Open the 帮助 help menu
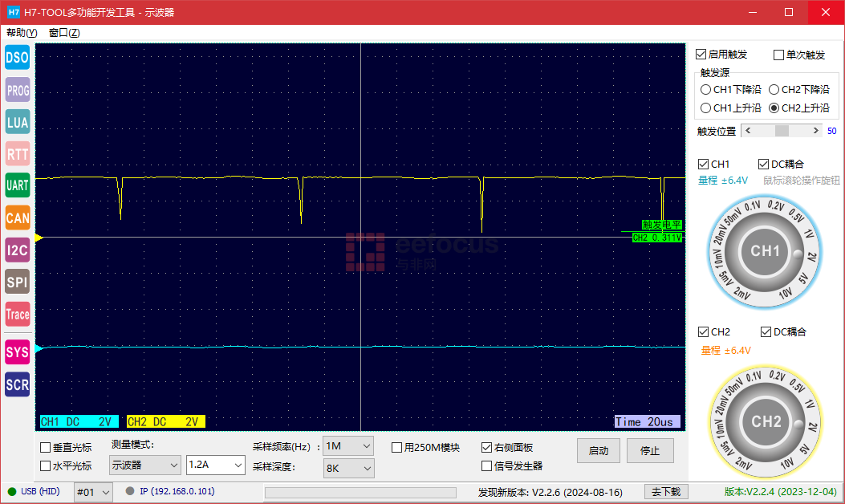 (22, 32)
